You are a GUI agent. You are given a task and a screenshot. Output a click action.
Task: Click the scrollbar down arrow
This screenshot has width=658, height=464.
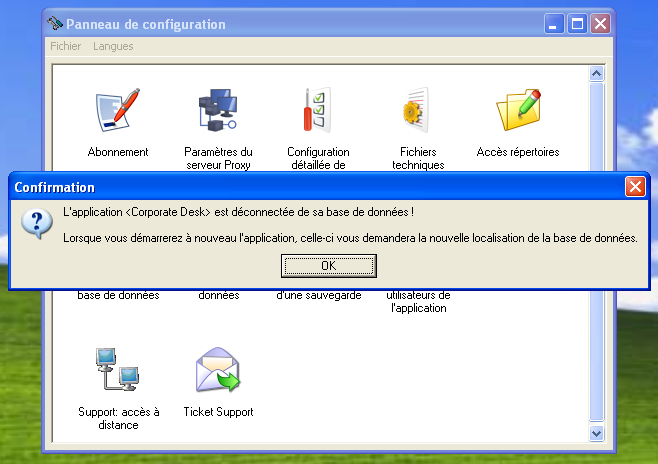pos(596,433)
